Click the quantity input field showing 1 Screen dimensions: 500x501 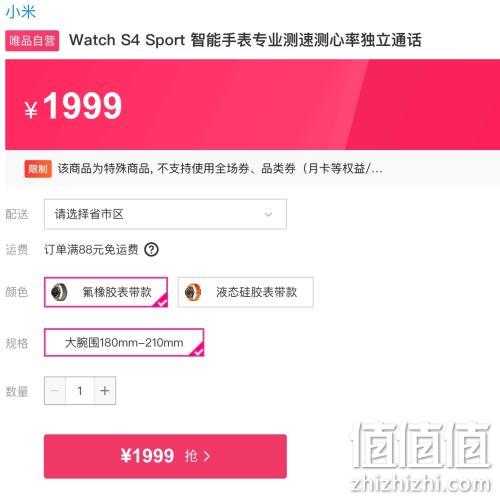pos(80,390)
